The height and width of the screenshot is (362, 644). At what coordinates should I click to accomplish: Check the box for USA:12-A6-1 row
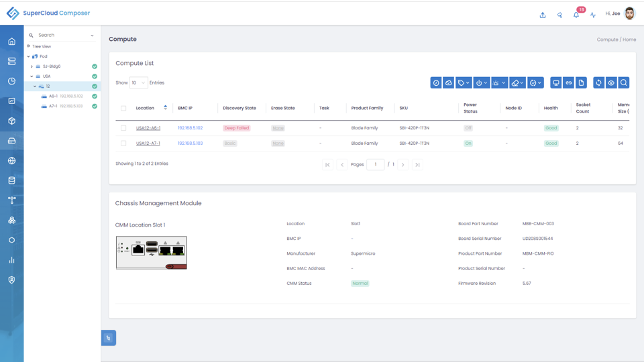123,128
